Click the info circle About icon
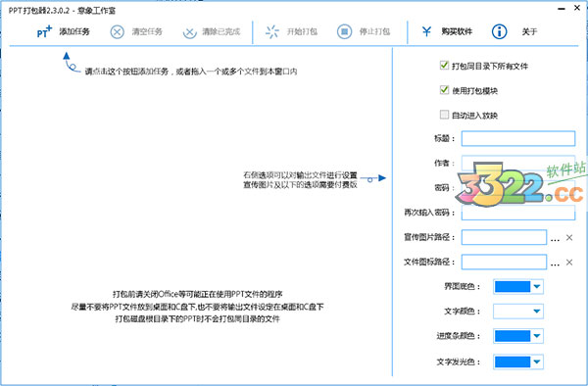 [499, 32]
